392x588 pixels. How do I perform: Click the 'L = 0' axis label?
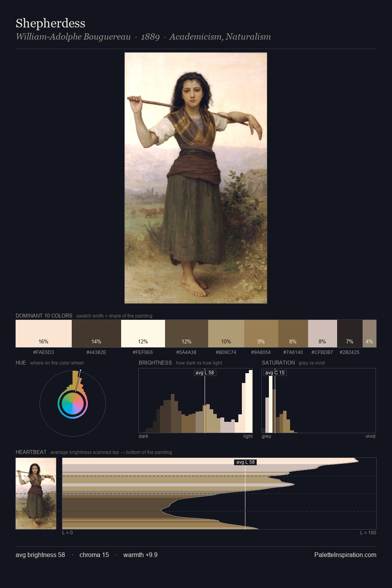point(67,533)
